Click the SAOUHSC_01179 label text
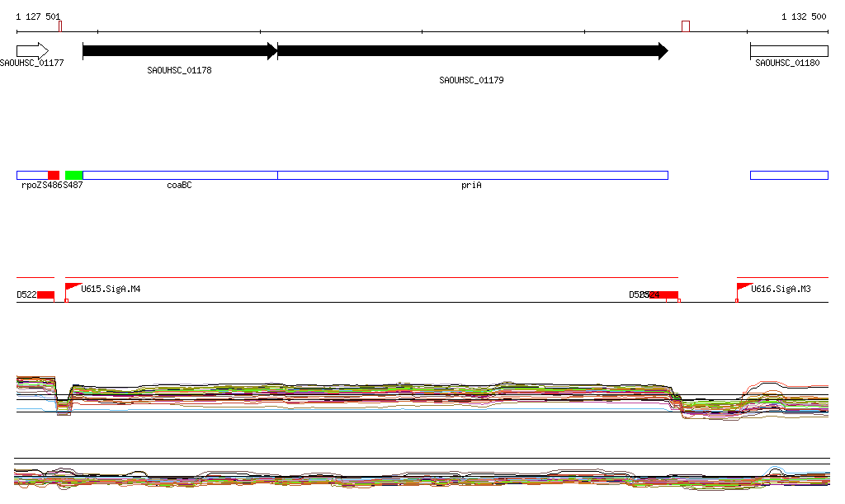The width and height of the screenshot is (845, 504). [471, 80]
